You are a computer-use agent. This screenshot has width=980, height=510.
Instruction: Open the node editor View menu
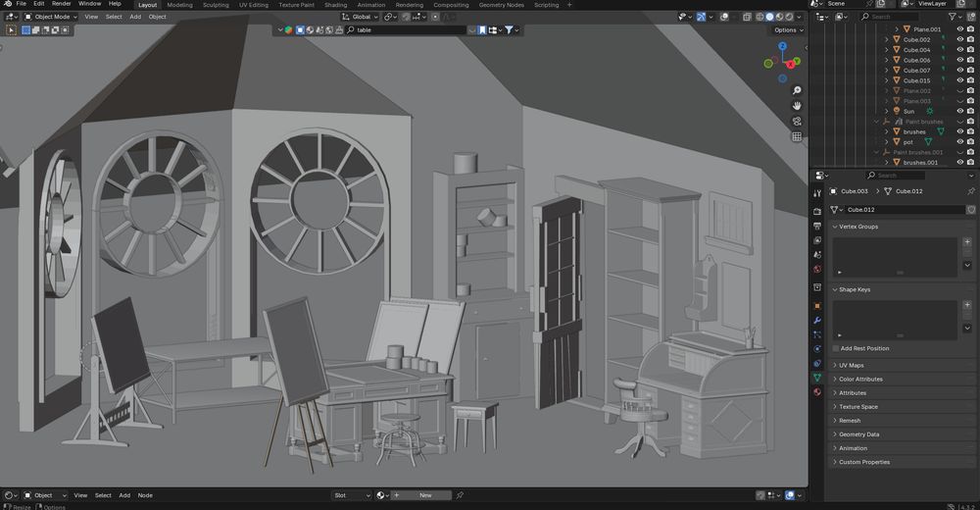click(80, 495)
